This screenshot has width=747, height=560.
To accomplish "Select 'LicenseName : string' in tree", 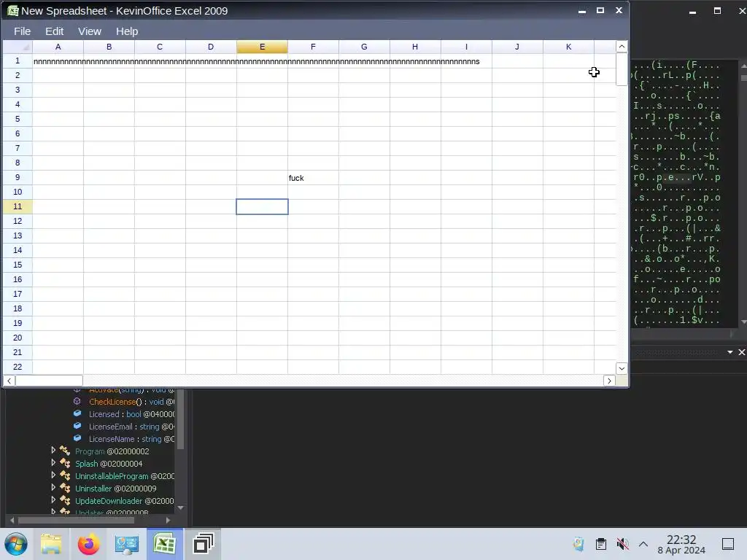I will pyautogui.click(x=131, y=439).
